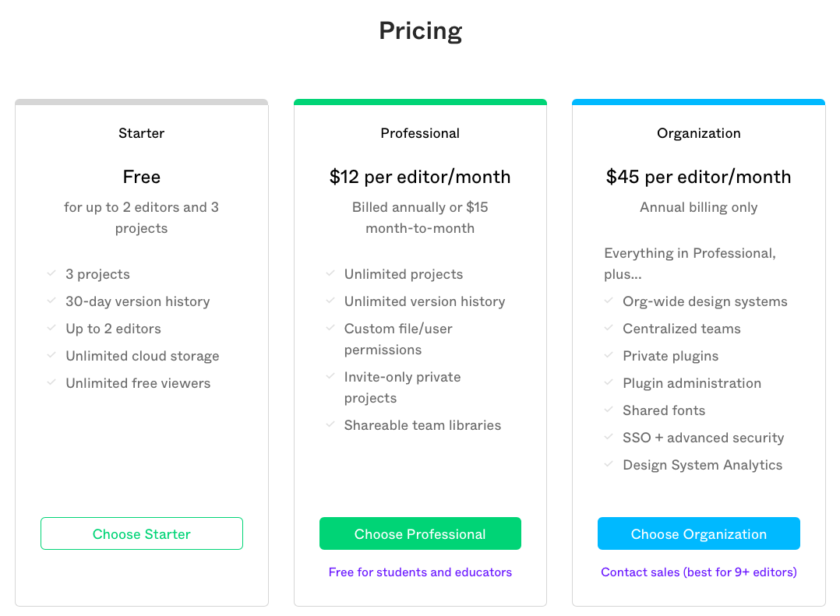This screenshot has width=840, height=616.
Task: Open Contact sales (best for 9+ editors) link
Action: (698, 572)
